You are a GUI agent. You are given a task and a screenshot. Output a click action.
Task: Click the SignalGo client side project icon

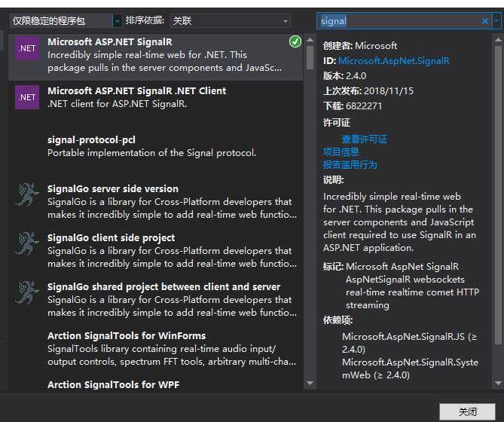coord(27,243)
